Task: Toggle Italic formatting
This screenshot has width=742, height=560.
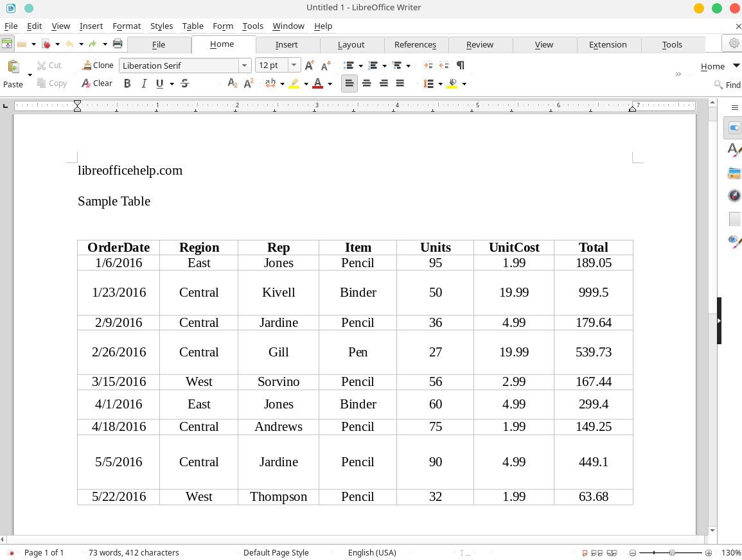Action: (143, 83)
